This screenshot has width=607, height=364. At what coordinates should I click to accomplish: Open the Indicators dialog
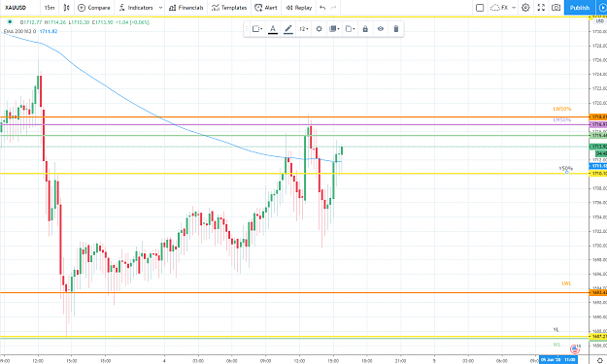136,8
